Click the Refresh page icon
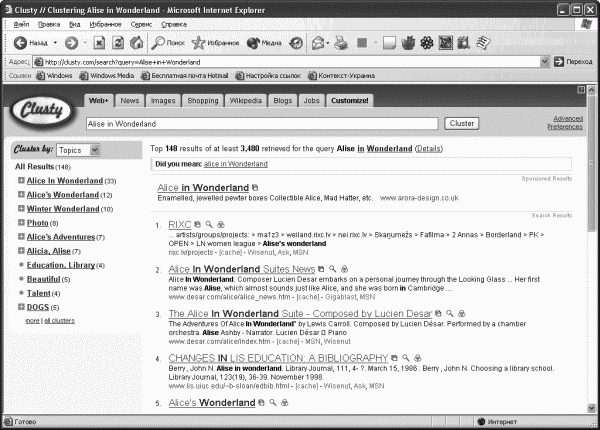600x430 pixels. click(118, 43)
